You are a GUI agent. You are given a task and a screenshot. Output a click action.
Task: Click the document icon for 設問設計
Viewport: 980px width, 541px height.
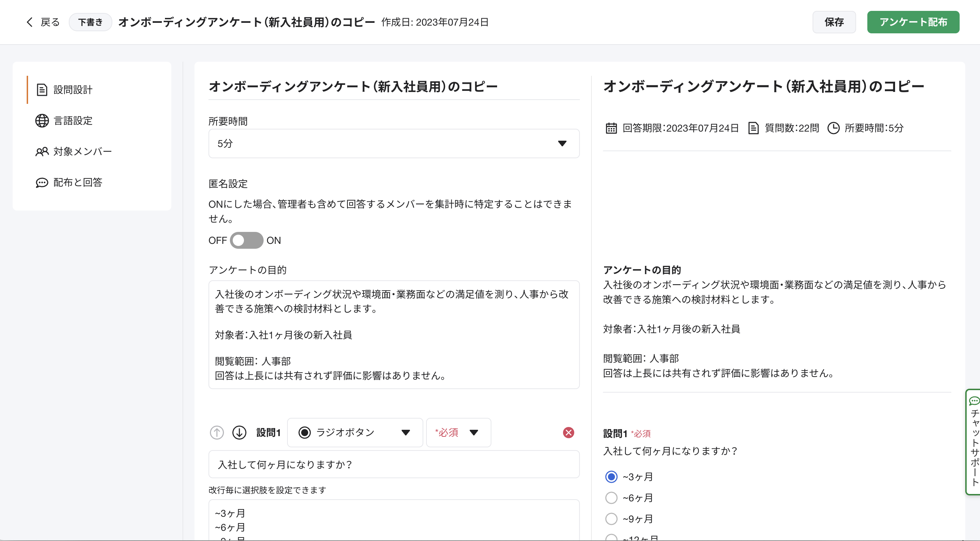pyautogui.click(x=42, y=90)
